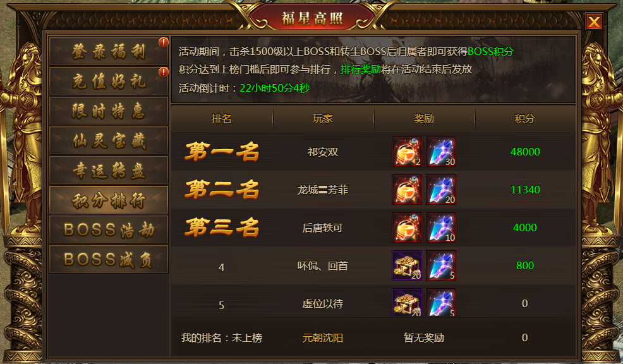
Task: Go to 幸运转盘 tab
Action: pyautogui.click(x=109, y=171)
